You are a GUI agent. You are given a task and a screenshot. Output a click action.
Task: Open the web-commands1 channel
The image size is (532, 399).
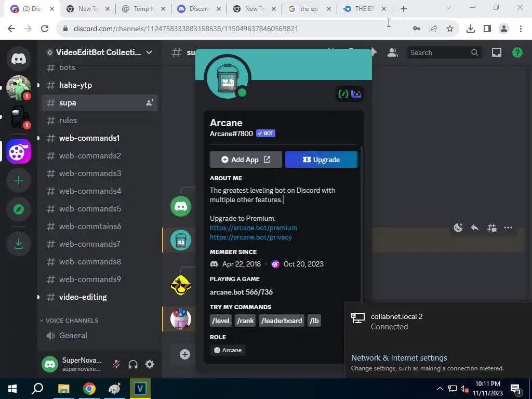[x=100, y=138]
